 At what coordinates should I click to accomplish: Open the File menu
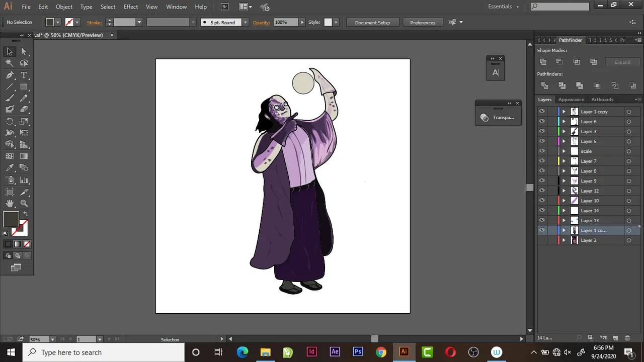coord(26,7)
